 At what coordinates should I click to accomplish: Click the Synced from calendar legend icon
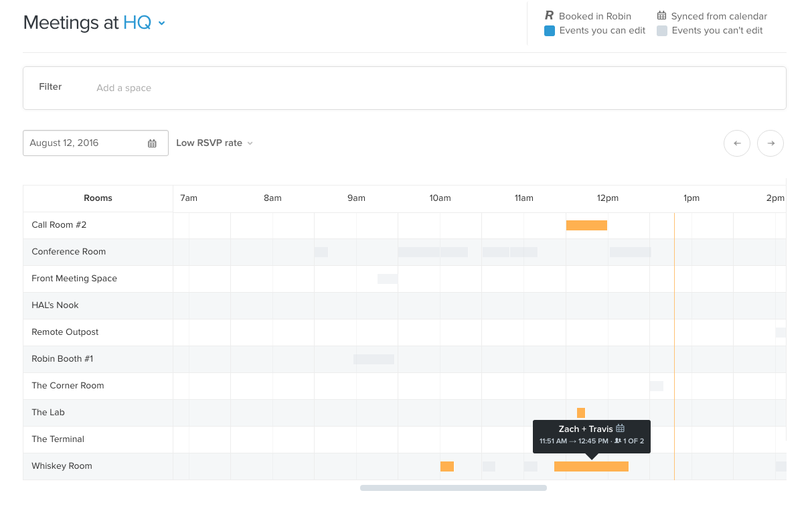point(661,15)
